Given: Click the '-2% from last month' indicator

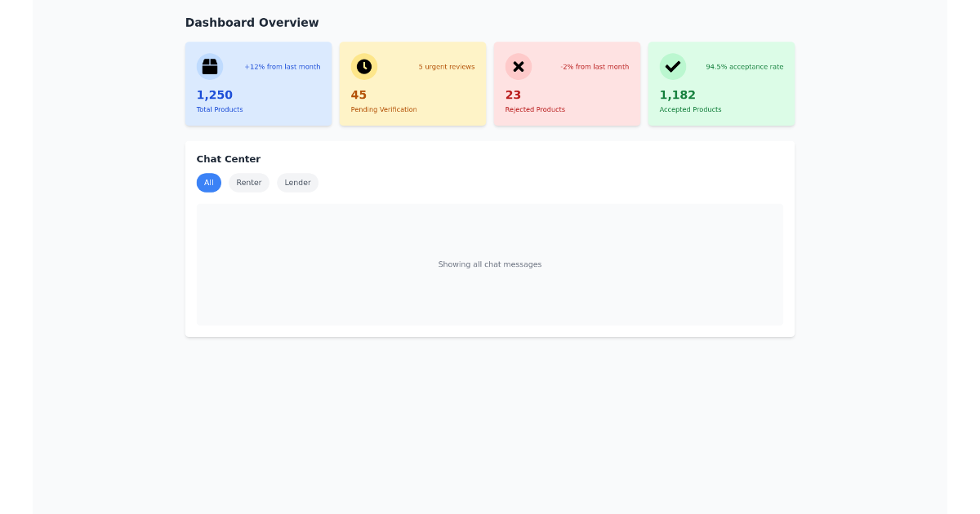Looking at the screenshot, I should tap(595, 66).
